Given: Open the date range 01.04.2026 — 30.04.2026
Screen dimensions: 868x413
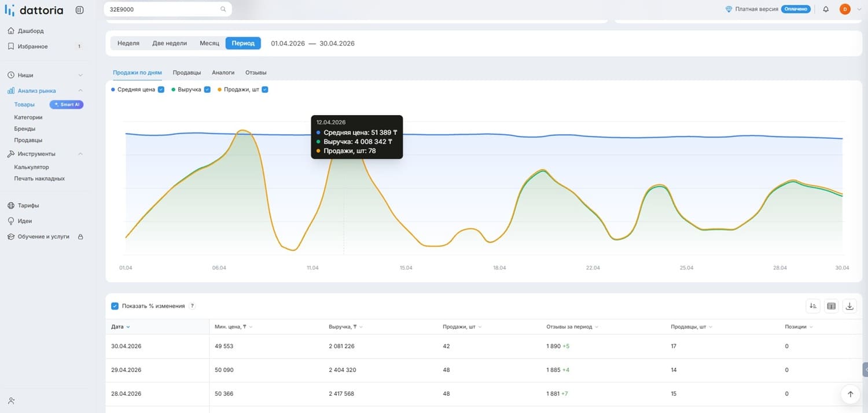Looking at the screenshot, I should 312,43.
